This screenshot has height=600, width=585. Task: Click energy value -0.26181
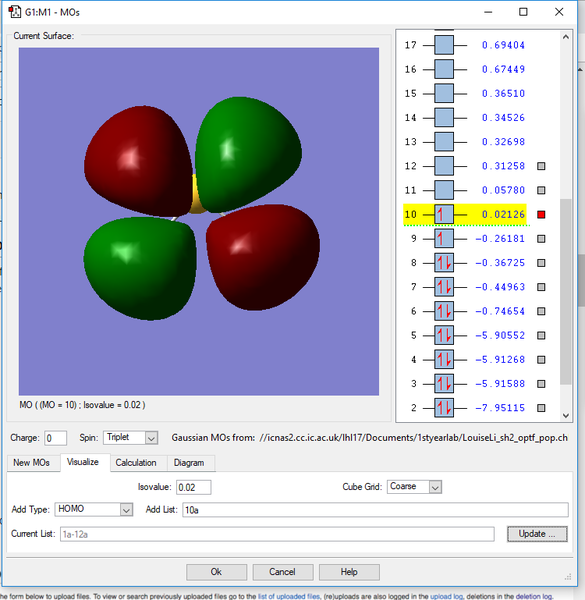tap(500, 239)
